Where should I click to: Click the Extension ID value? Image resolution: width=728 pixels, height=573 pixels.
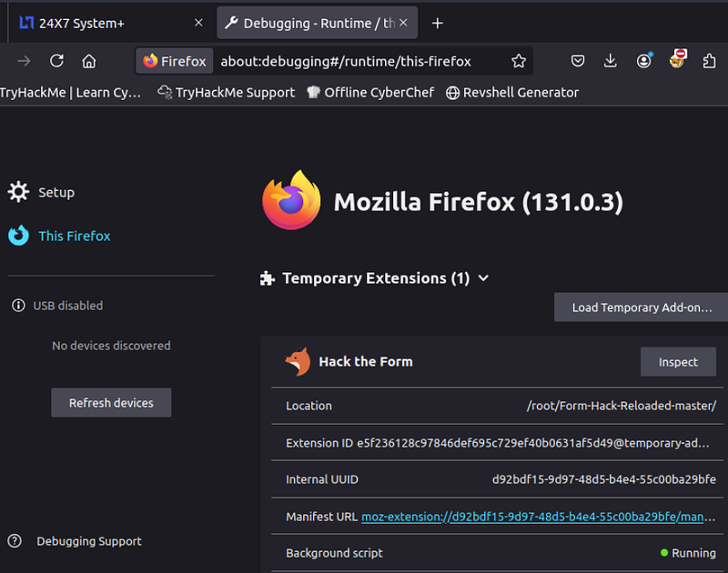533,443
